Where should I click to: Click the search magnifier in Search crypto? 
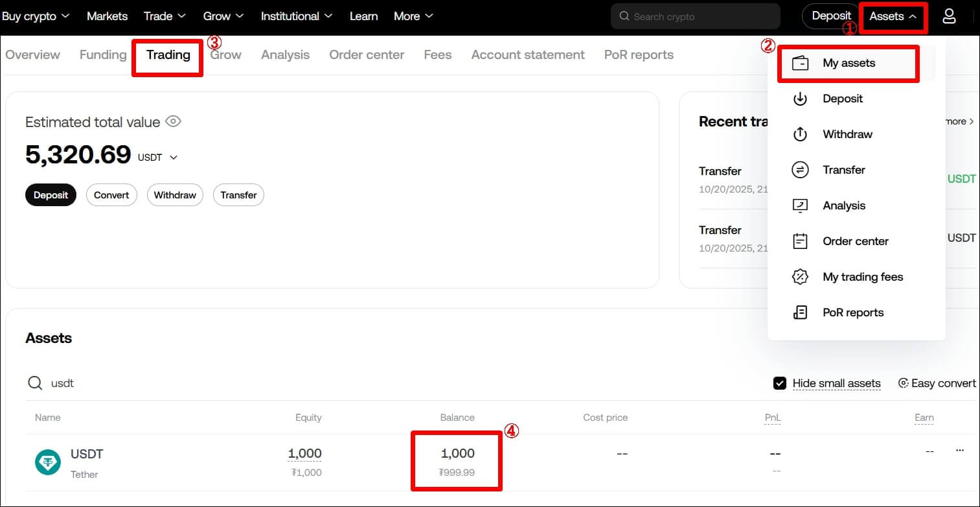(624, 16)
